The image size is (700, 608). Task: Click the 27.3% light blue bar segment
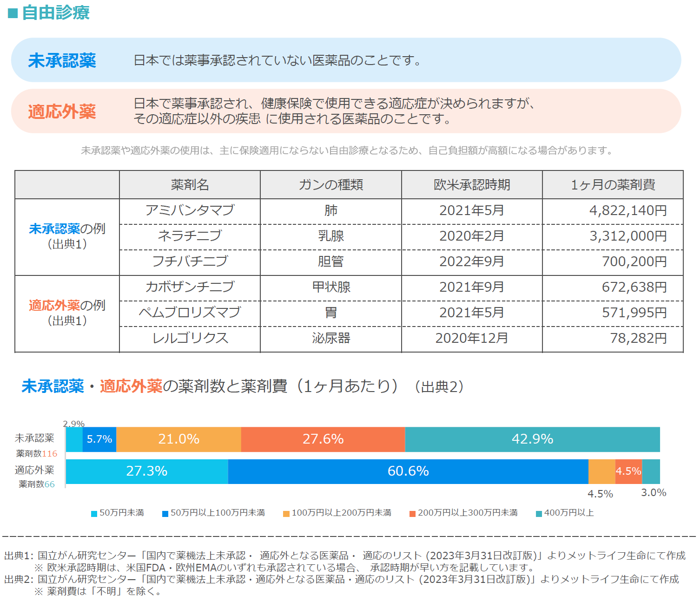pyautogui.click(x=147, y=471)
